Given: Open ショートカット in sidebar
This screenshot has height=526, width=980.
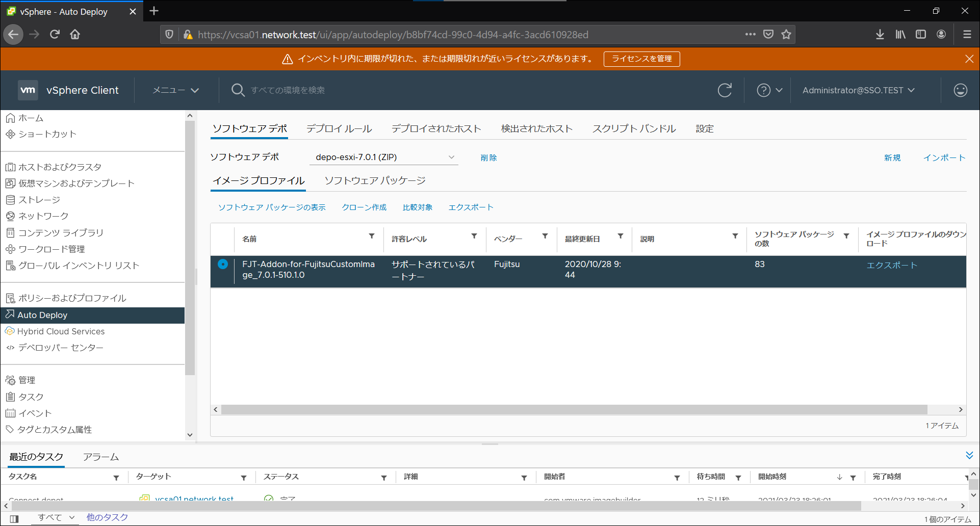Looking at the screenshot, I should tap(41, 134).
